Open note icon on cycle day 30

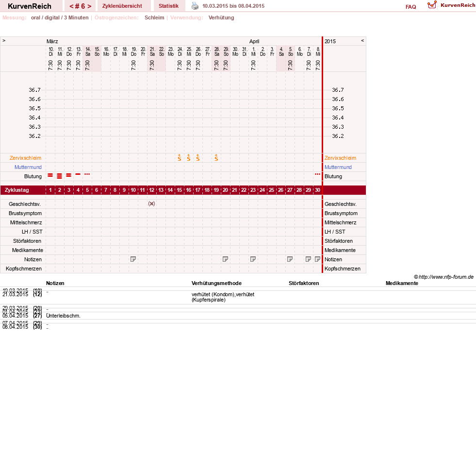pyautogui.click(x=317, y=259)
